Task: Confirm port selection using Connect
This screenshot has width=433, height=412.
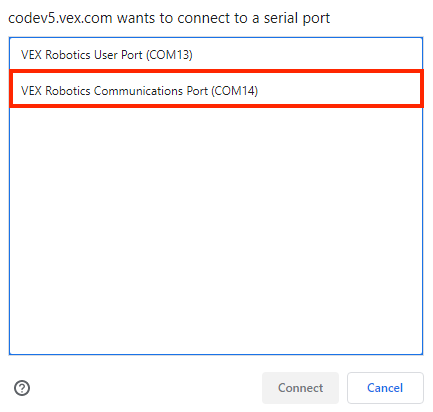Action: point(300,388)
